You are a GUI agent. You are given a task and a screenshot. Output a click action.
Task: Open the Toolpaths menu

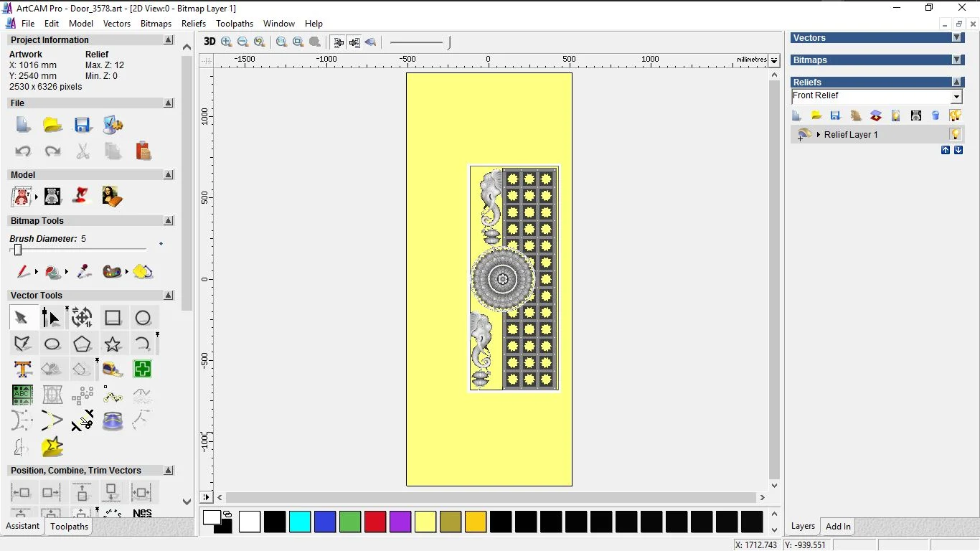(235, 24)
